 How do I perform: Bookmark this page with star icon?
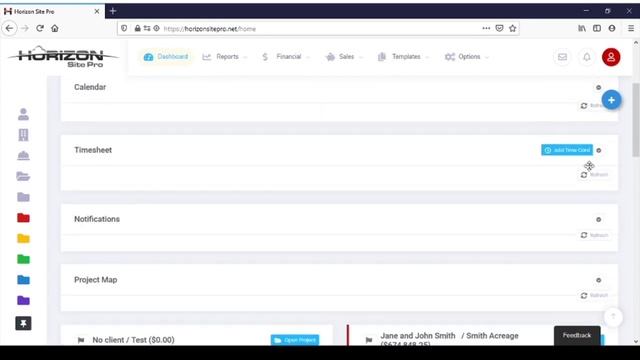point(513,28)
